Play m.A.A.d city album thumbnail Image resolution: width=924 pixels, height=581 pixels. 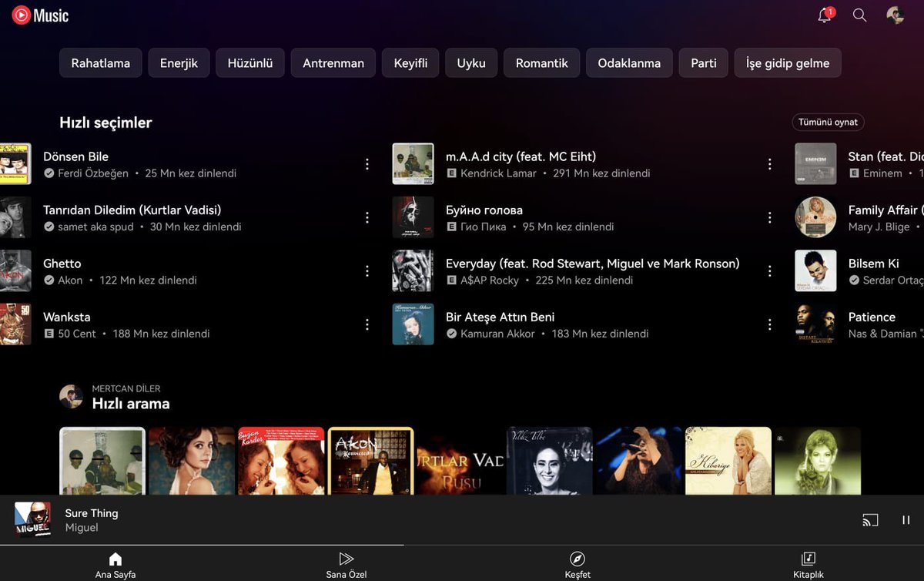pos(413,164)
